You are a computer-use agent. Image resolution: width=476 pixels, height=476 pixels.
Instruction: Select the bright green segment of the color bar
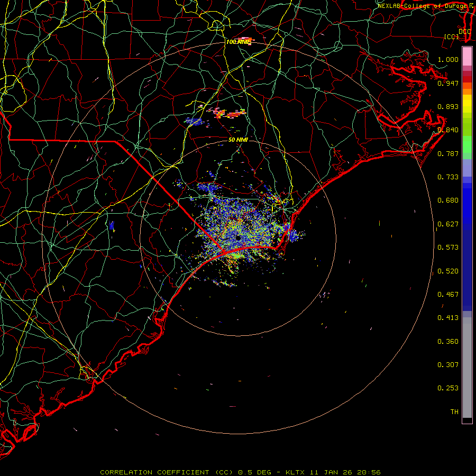coord(467,144)
